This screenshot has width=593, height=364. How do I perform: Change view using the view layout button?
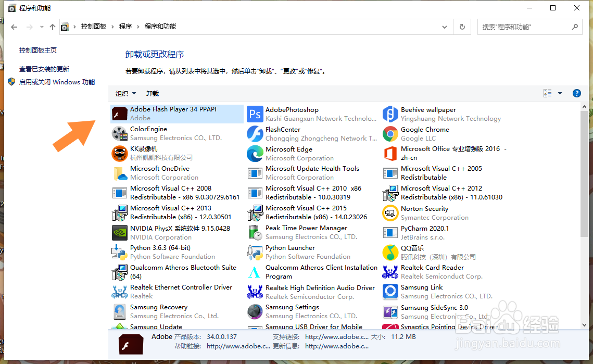click(547, 93)
